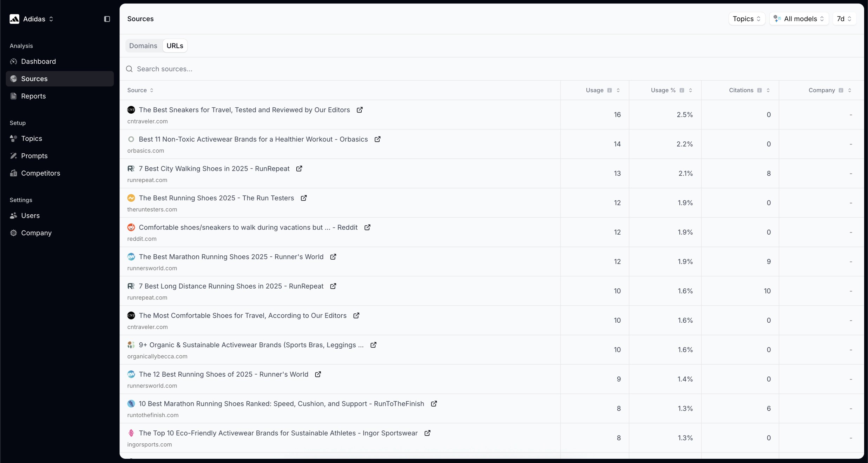Click the theruntesters.com domain text
868x463 pixels.
click(x=152, y=209)
